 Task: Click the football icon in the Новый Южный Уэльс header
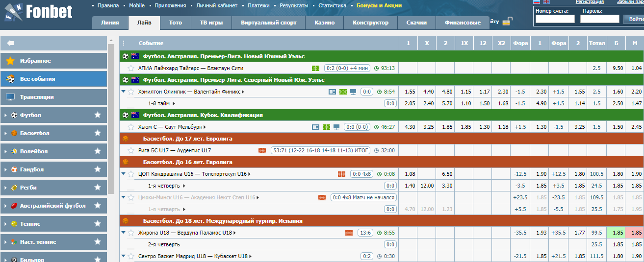126,56
